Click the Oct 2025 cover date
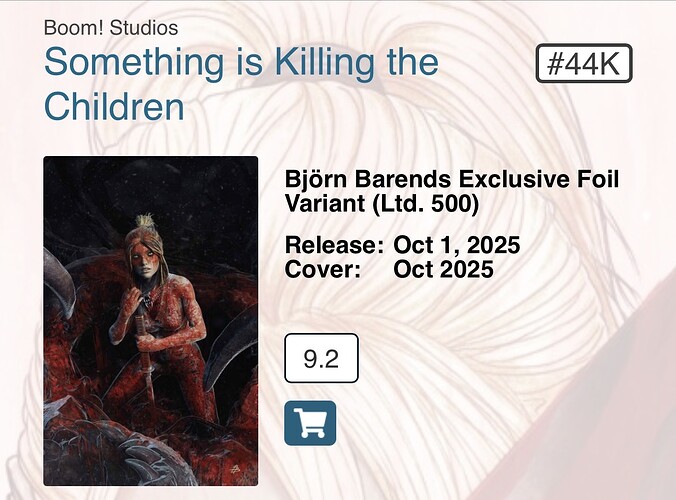The height and width of the screenshot is (500, 676). pos(443,270)
